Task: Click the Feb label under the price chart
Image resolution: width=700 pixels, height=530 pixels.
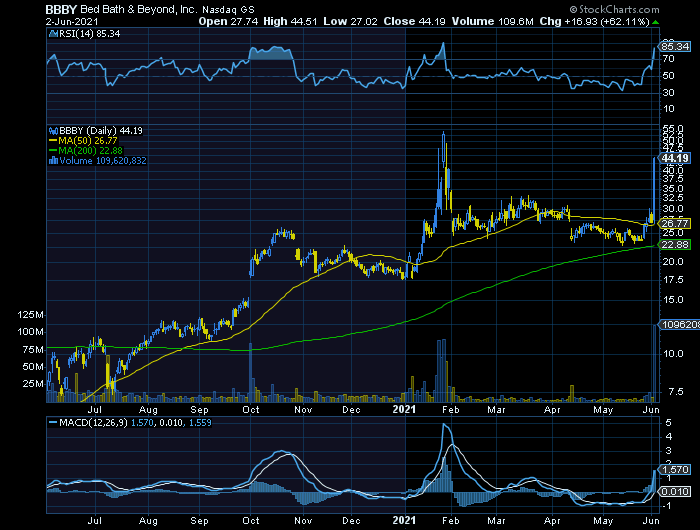Action: (x=450, y=410)
